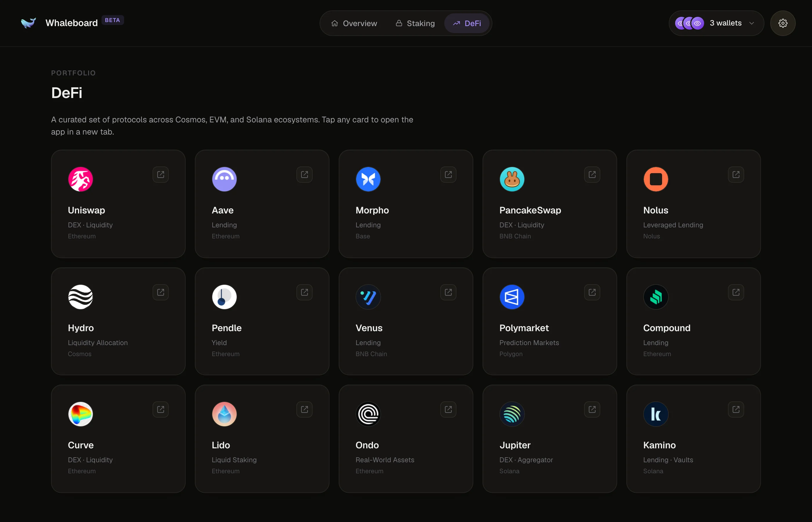The image size is (812, 522).
Task: Click the external link icon on Kamino card
Action: (736, 409)
